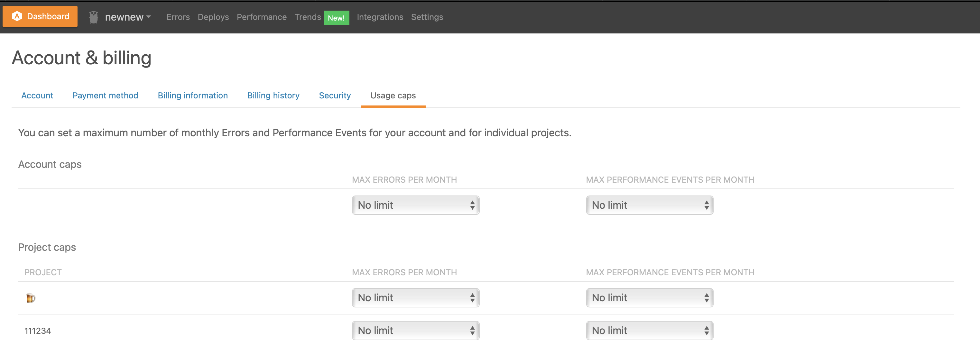The width and height of the screenshot is (980, 346).
Task: Click the Airbrake logo icon in Dashboard button
Action: 17,16
